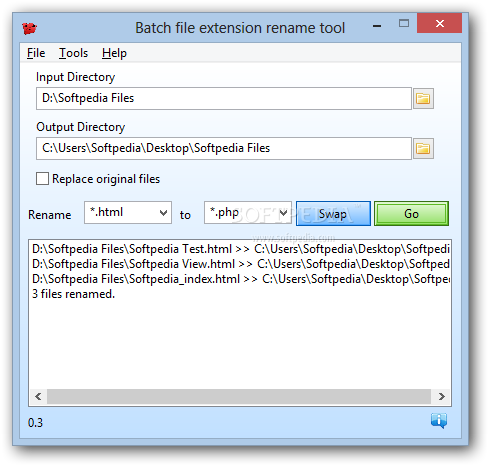Viewport: 489px width, 466px height.
Task: Click the green Go button
Action: click(411, 213)
